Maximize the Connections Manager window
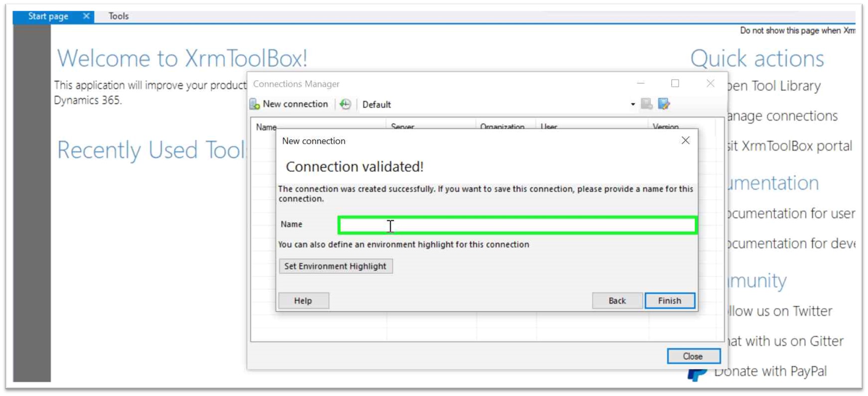 click(675, 83)
